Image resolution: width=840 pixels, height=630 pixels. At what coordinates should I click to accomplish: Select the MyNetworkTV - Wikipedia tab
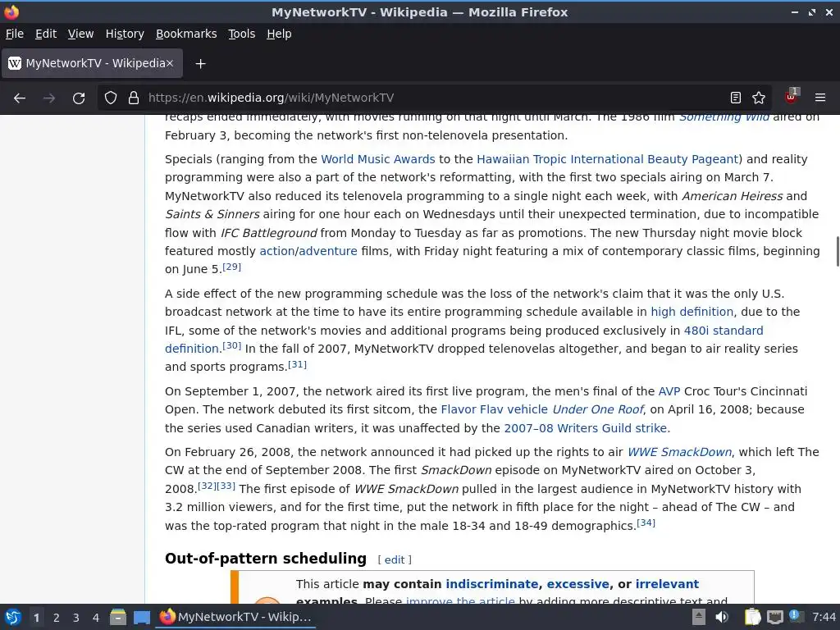pyautogui.click(x=92, y=63)
